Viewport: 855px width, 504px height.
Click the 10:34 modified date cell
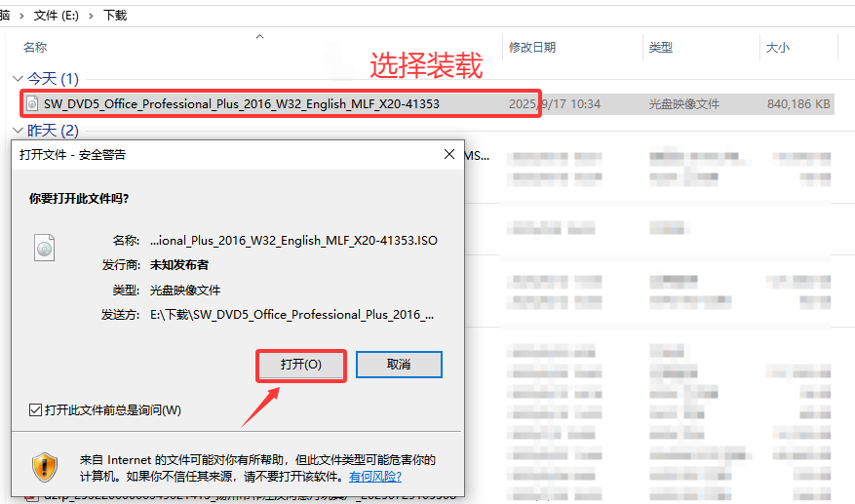point(555,103)
